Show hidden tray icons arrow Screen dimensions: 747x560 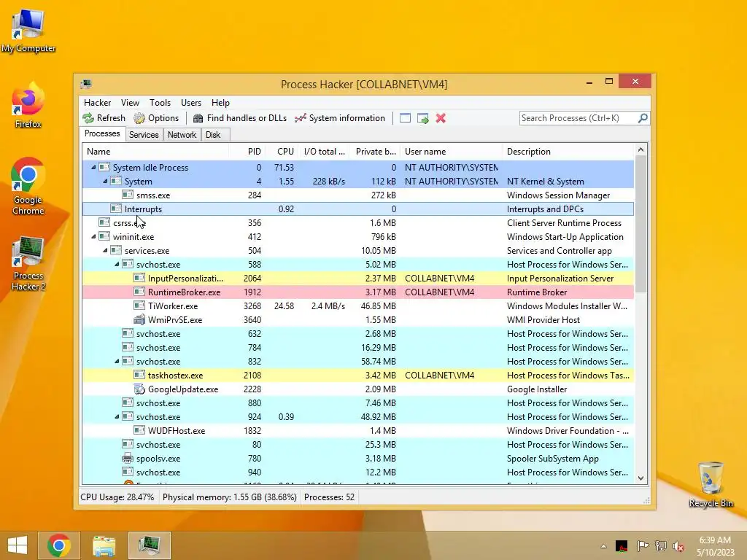pos(603,546)
